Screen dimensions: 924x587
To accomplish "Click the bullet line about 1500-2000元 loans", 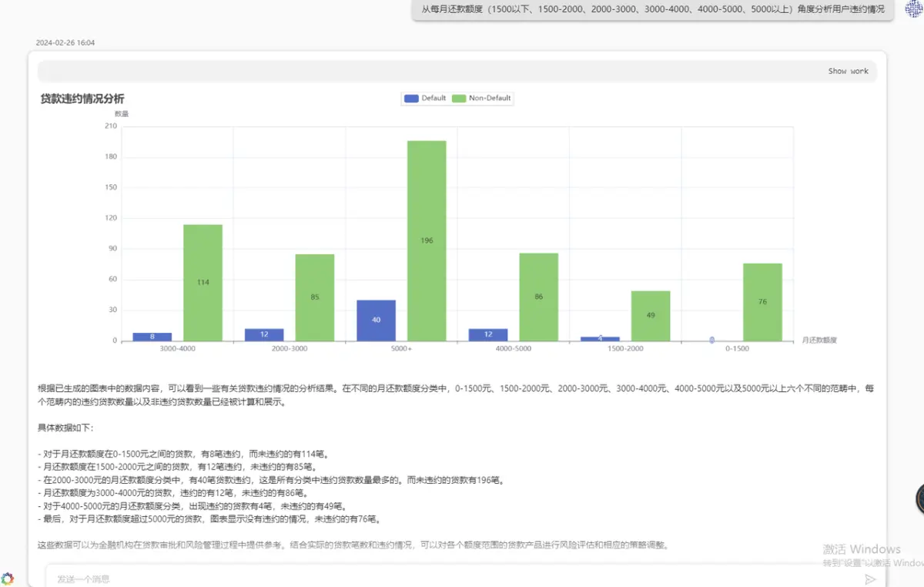I will (x=177, y=467).
